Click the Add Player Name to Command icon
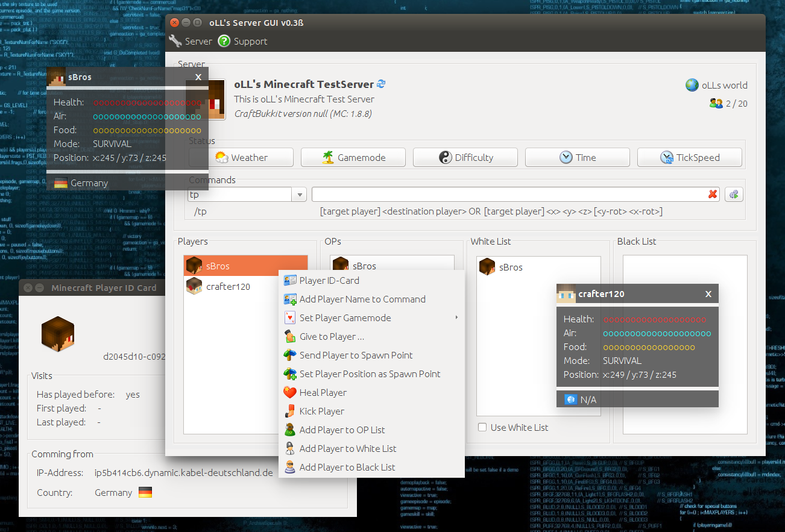Screen dimensions: 785x532 [x=290, y=299]
